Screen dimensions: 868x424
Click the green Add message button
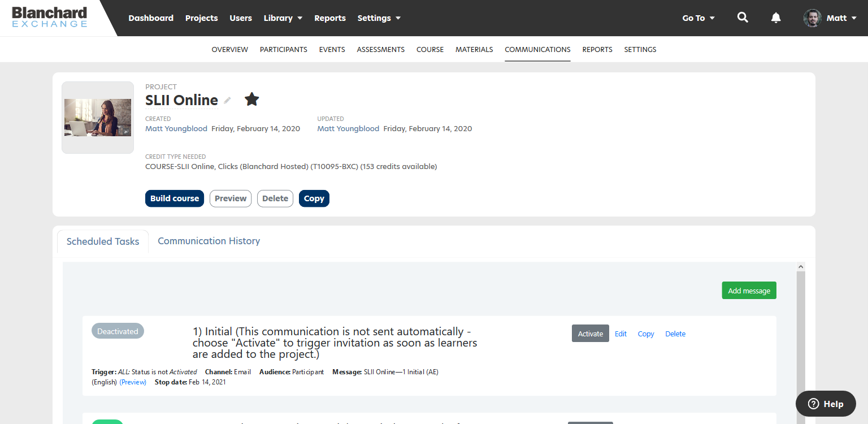tap(749, 291)
